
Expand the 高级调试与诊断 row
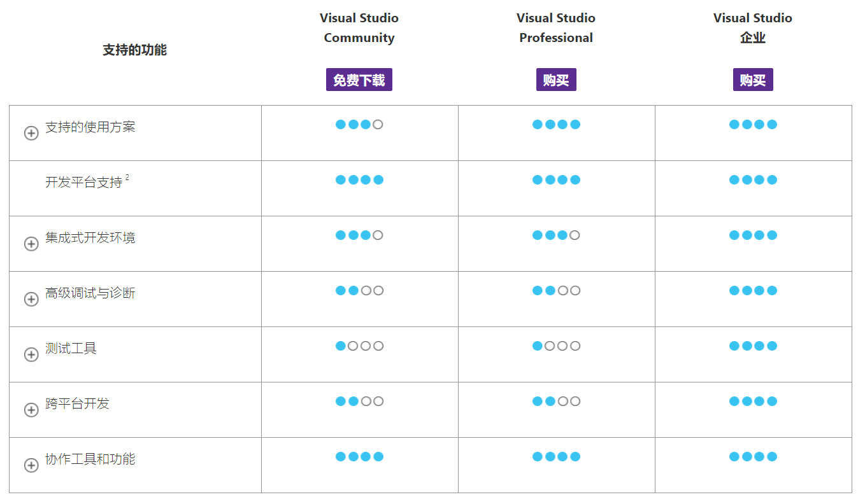[x=31, y=299]
